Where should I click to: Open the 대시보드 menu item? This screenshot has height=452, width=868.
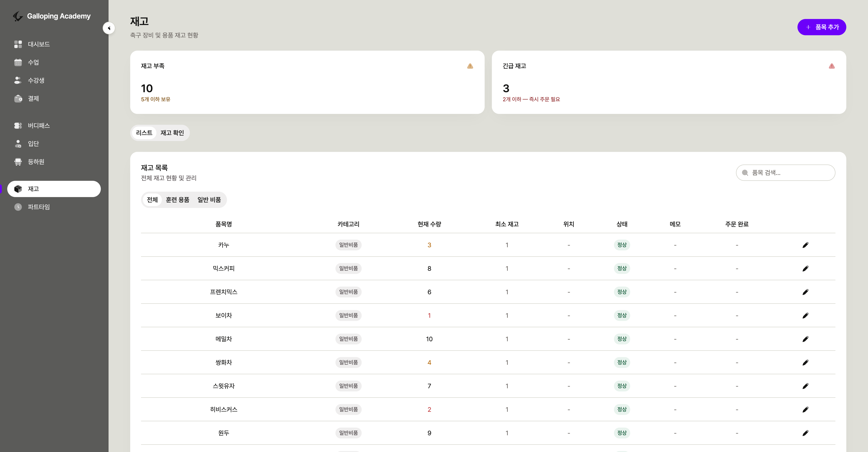pos(54,44)
